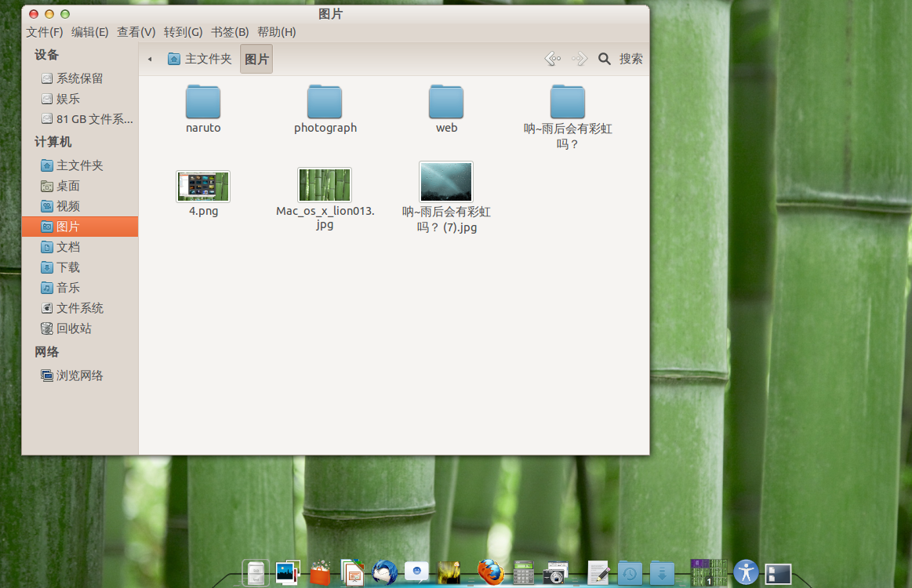Screen dimensions: 912x588
Task: Open the 编辑(E) menu
Action: (89, 32)
